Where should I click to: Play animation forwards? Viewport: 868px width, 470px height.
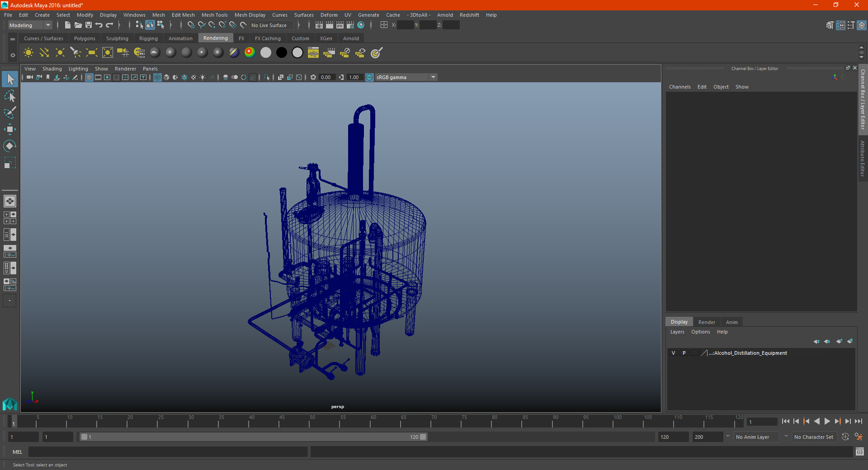click(x=827, y=421)
